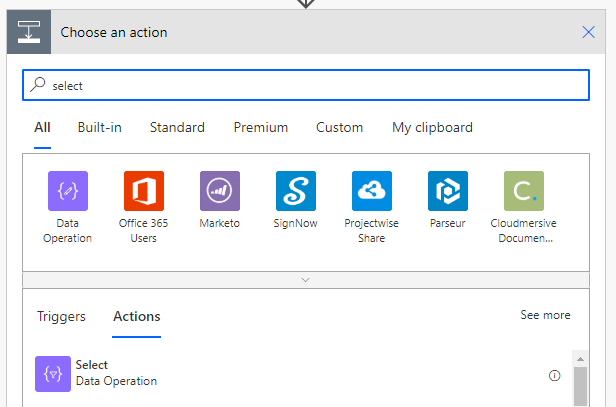Click the 'Choose an action' title text
The image size is (616, 407).
coord(114,32)
